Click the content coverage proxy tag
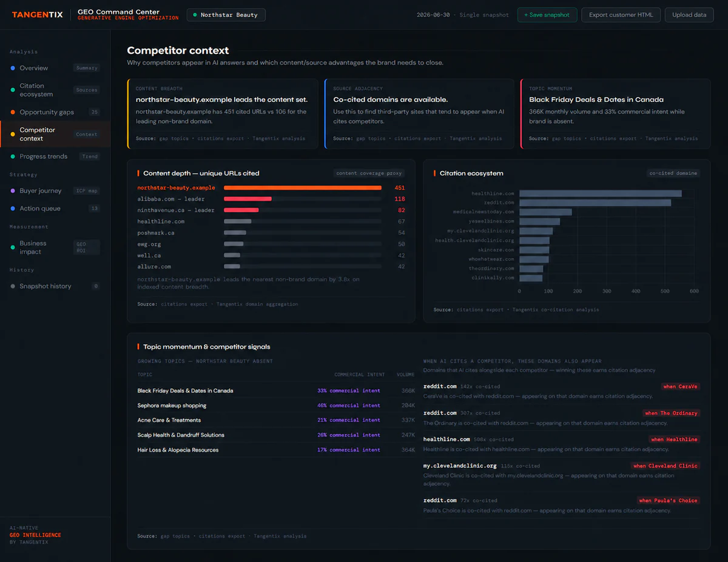This screenshot has height=562, width=728. pyautogui.click(x=370, y=173)
